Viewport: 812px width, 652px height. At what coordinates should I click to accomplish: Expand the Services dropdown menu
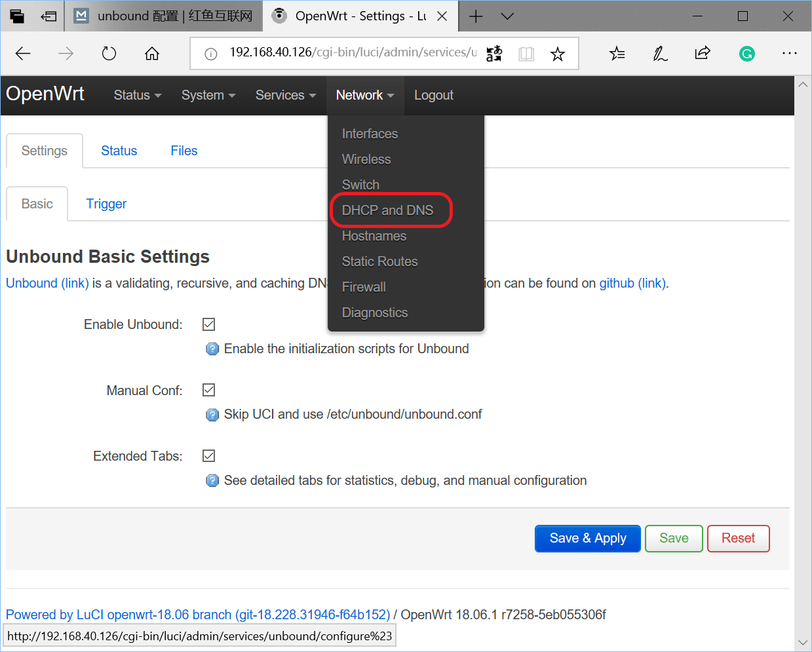(x=286, y=95)
